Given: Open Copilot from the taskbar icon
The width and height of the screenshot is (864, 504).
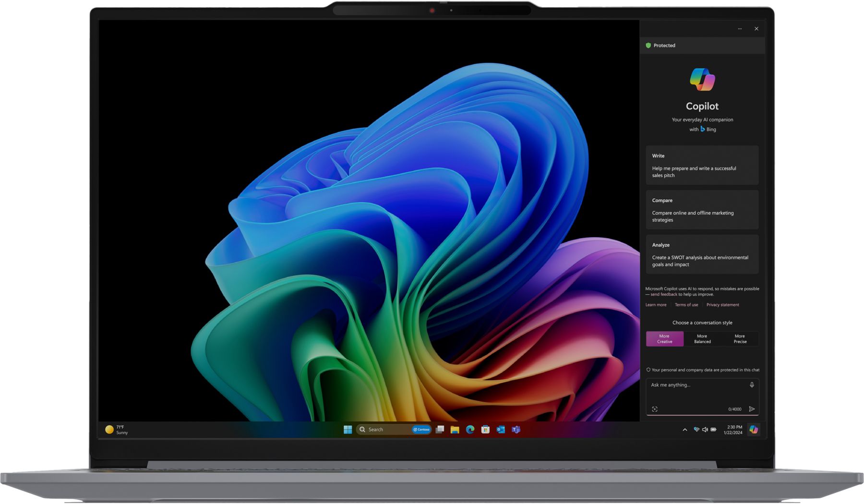Looking at the screenshot, I should 754,430.
